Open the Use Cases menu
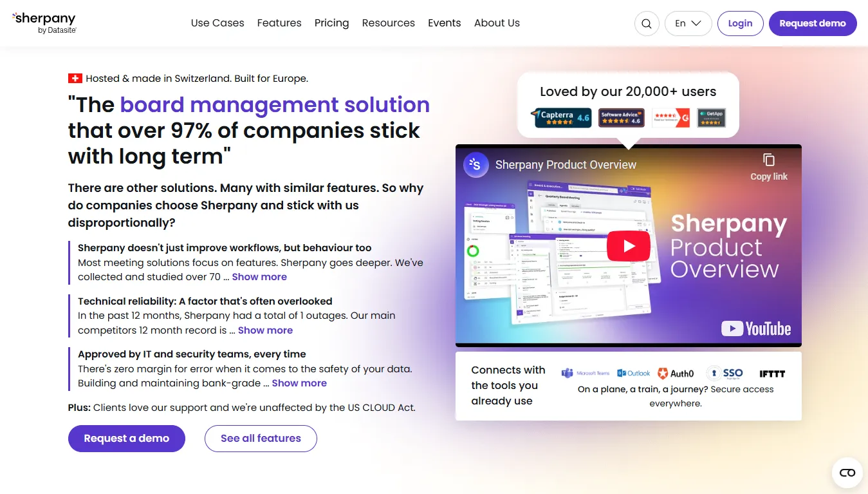Screen dimensions: 868x494 click(217, 23)
